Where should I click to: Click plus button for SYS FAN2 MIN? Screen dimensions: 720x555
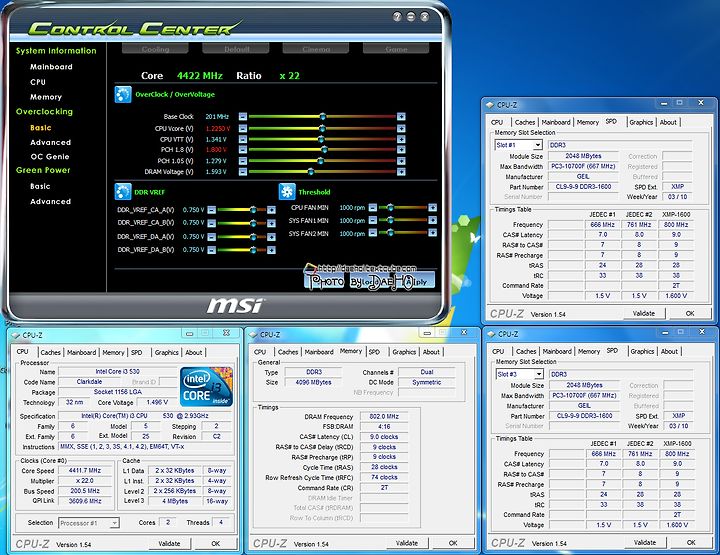coord(433,233)
